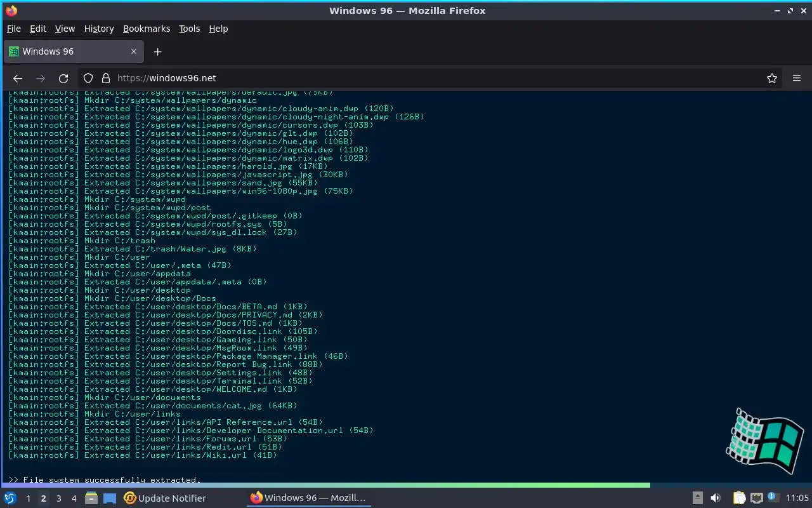Switch to virtual desktop 1

click(x=28, y=498)
